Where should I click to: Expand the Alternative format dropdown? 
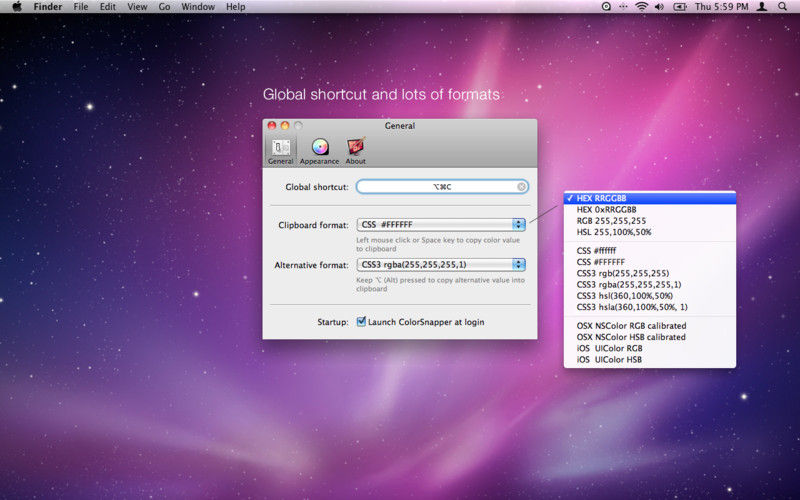[441, 264]
